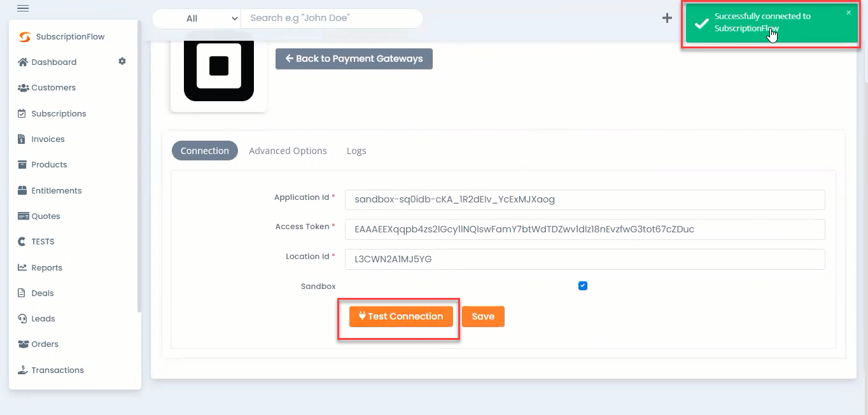Screen dimensions: 868x415
Task: Click 'Successfully connected to SubscriptionFlow' message
Action: pyautogui.click(x=762, y=22)
